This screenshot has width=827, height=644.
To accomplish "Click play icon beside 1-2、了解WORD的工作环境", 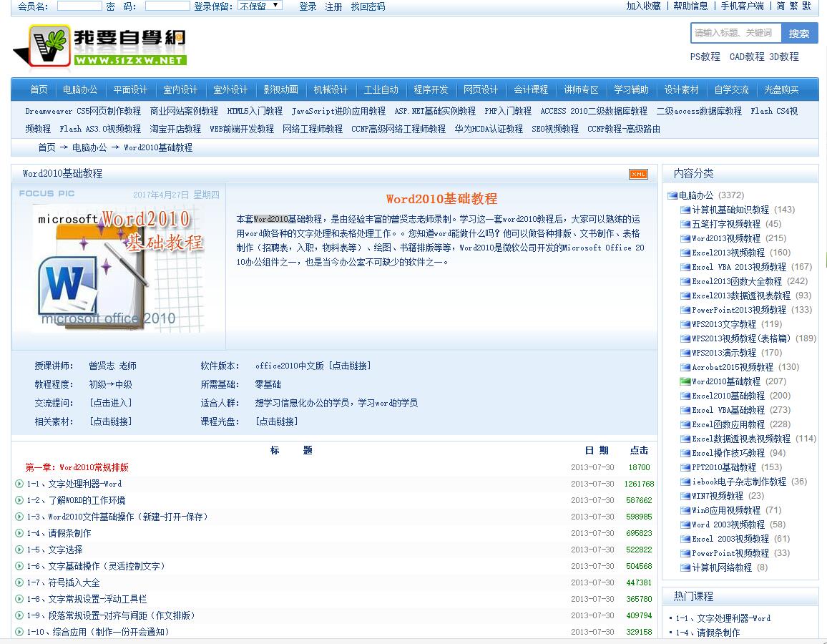I will point(19,500).
